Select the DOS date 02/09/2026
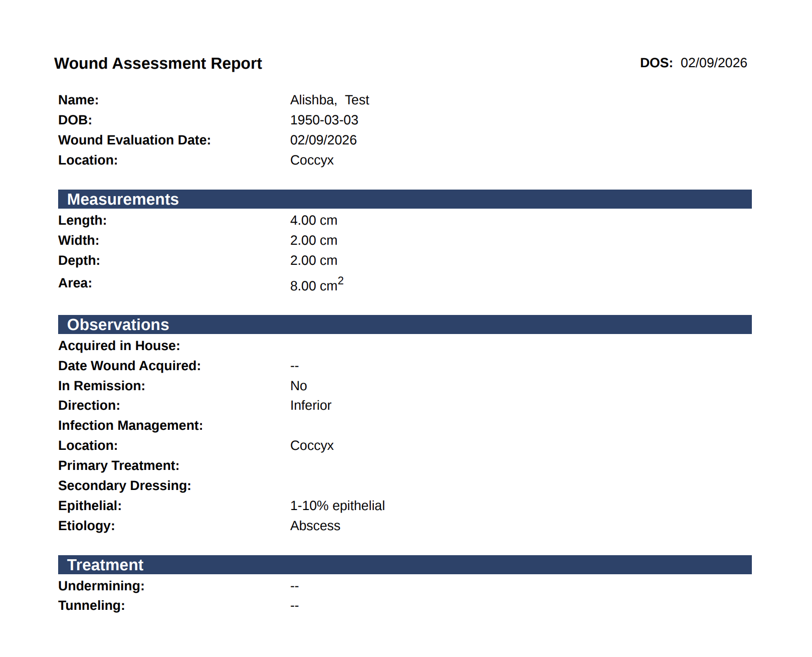This screenshot has width=812, height=657. 714,63
